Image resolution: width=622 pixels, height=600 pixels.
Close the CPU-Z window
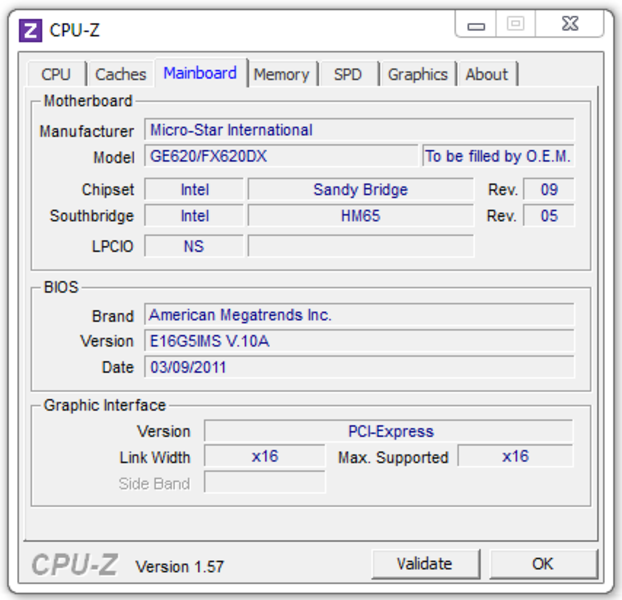click(x=570, y=24)
